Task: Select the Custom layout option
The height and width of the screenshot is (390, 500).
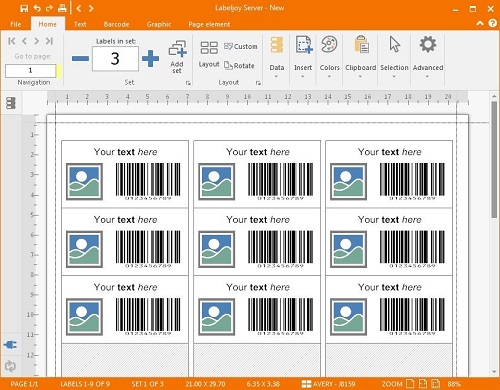Action: pos(241,46)
